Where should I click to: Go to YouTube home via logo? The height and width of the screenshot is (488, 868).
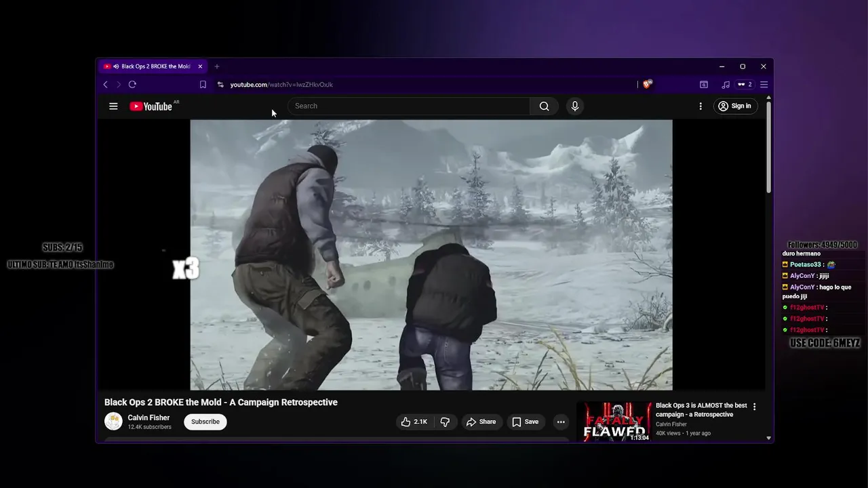[151, 106]
